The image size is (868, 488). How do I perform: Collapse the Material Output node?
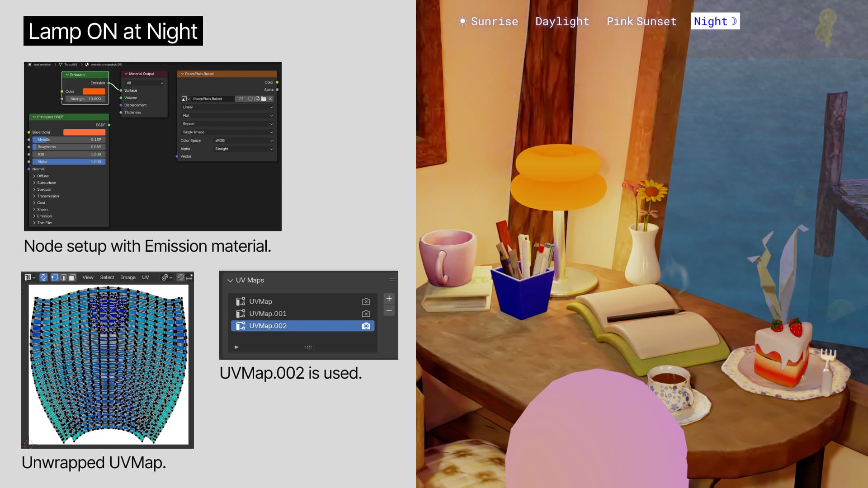coord(126,74)
